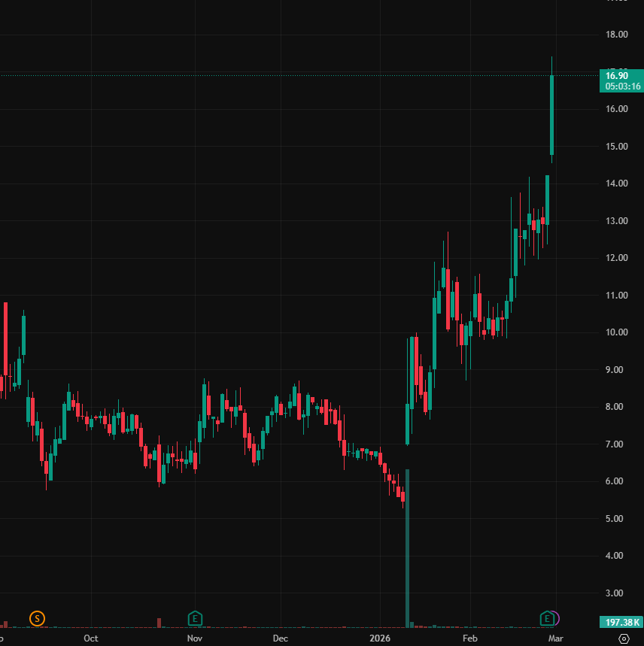Click the 14.00 price axis label
Screen dimensions: 644x646
(616, 183)
